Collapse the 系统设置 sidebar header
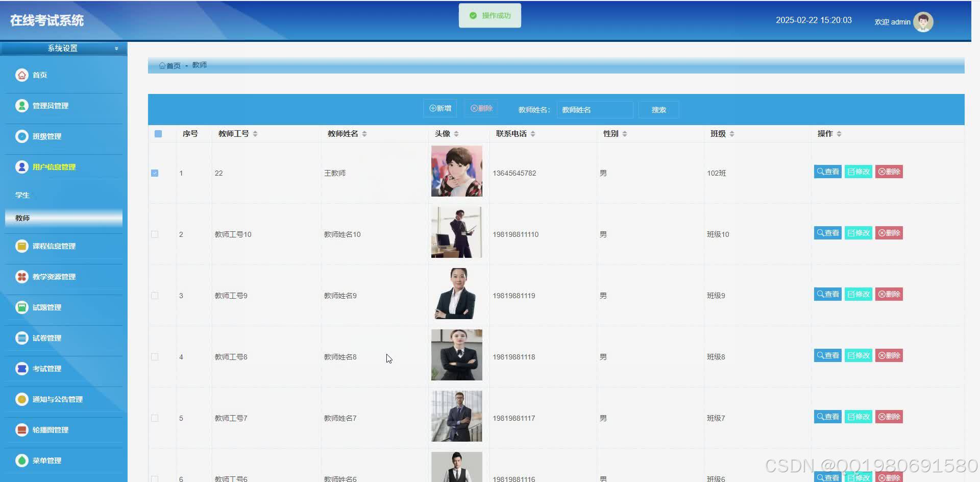 coord(63,49)
